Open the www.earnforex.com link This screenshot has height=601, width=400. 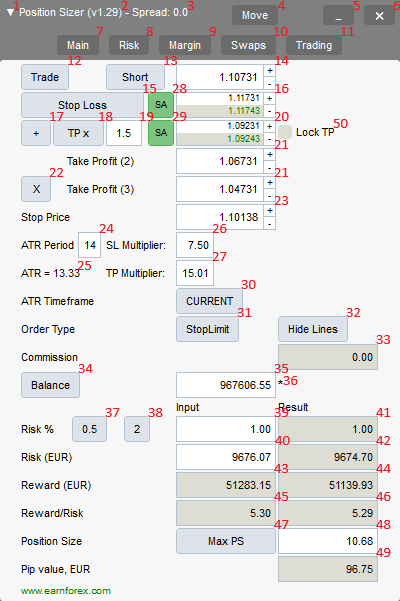click(x=66, y=591)
